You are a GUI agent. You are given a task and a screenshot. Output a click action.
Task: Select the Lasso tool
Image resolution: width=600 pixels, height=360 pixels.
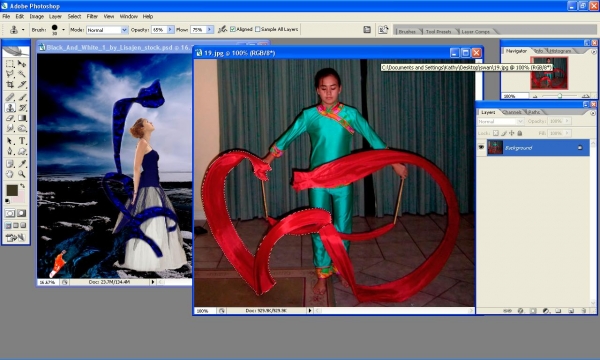coord(10,74)
